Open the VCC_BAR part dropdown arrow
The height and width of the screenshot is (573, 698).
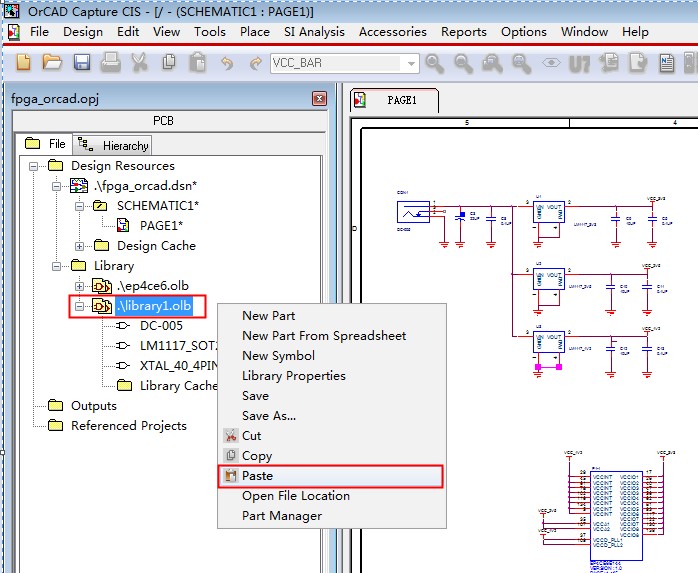411,64
